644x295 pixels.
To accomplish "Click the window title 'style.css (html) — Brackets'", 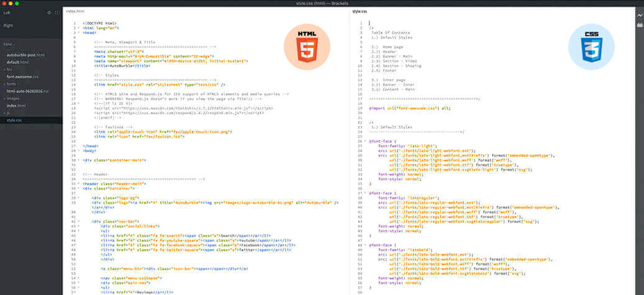I will [x=322, y=3].
